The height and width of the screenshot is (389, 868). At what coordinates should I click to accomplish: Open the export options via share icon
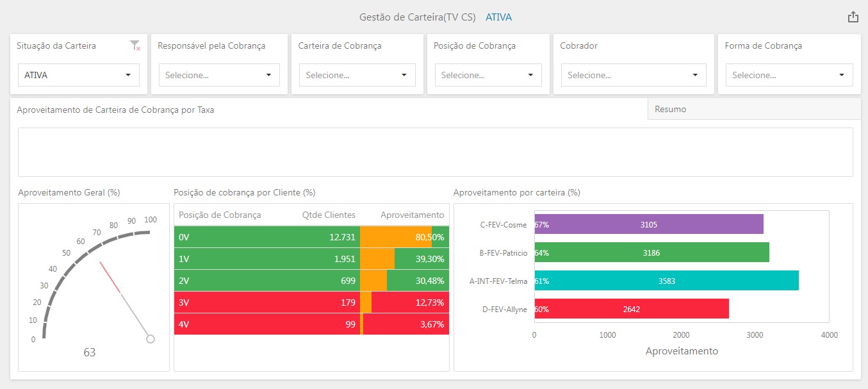pos(853,17)
